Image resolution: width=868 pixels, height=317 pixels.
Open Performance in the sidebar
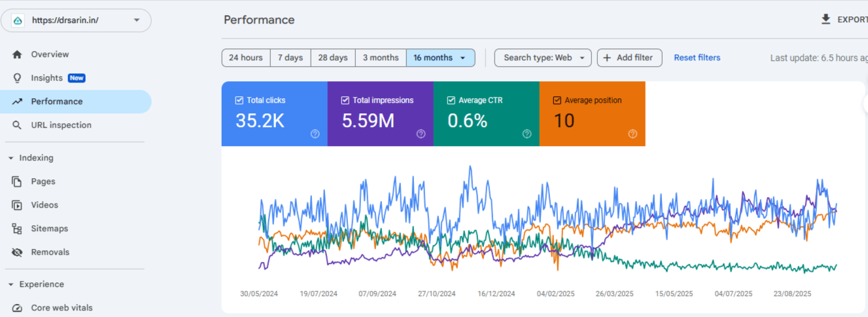(x=75, y=102)
